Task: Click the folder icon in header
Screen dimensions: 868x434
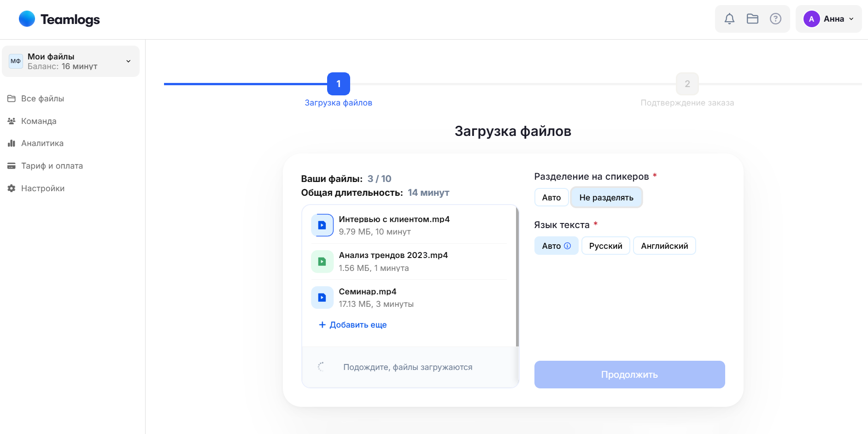Action: pyautogui.click(x=752, y=19)
